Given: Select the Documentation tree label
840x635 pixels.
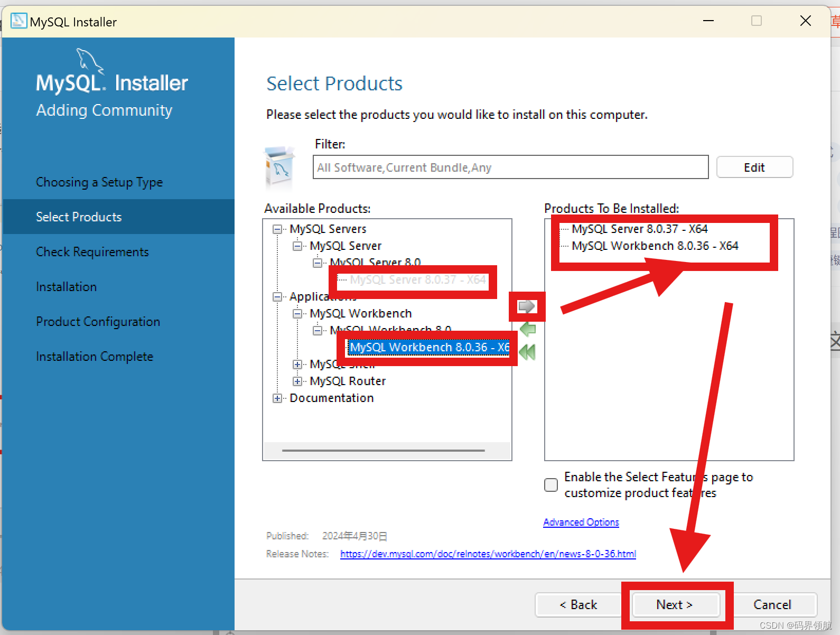Looking at the screenshot, I should (x=332, y=398).
